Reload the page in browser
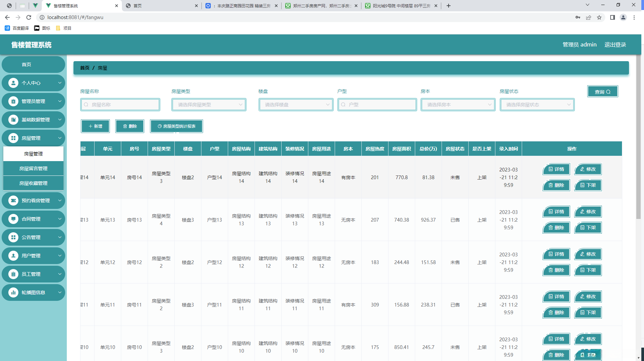Image resolution: width=644 pixels, height=361 pixels. click(x=29, y=17)
